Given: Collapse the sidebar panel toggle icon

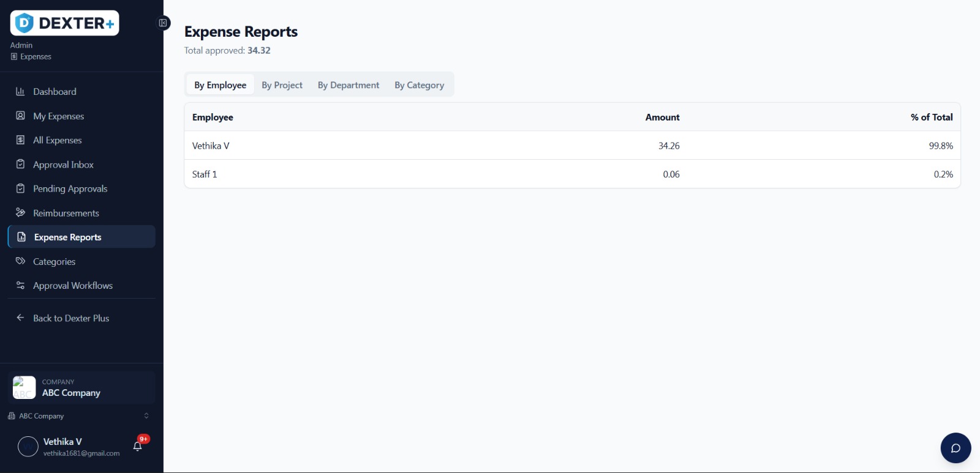Looking at the screenshot, I should tap(163, 23).
